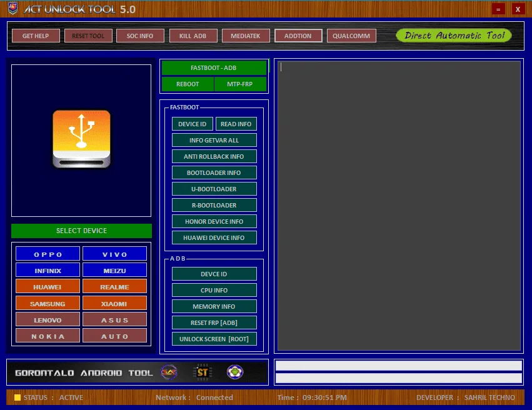Click the R-BOOTLOADER button
Screen dimensions: 532x410
[x=214, y=206]
